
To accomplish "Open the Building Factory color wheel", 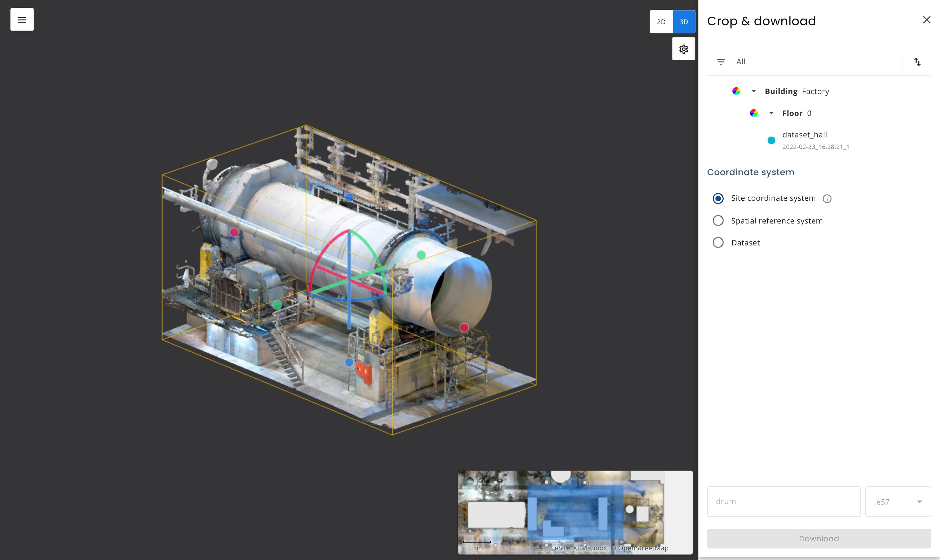I will [x=736, y=91].
